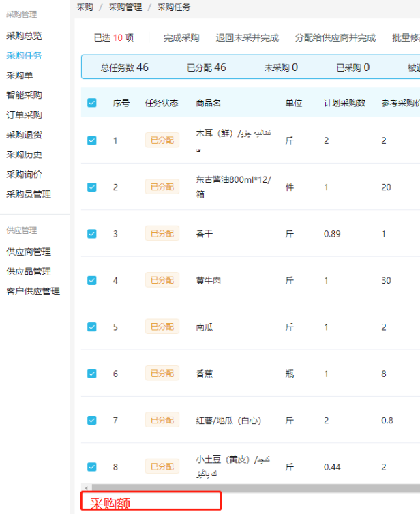Image resolution: width=420 pixels, height=514 pixels.
Task: Go to 智能采购 sidebar item
Action: click(x=24, y=95)
